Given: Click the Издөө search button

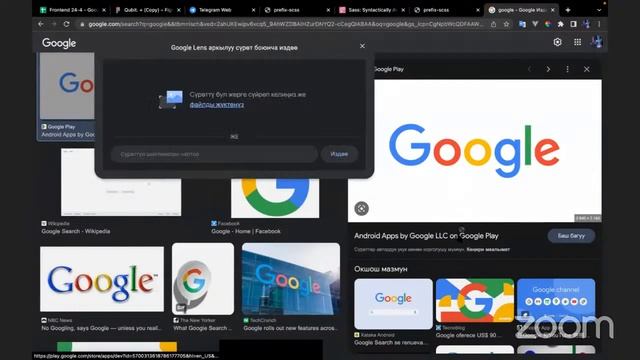Looking at the screenshot, I should click(x=339, y=154).
